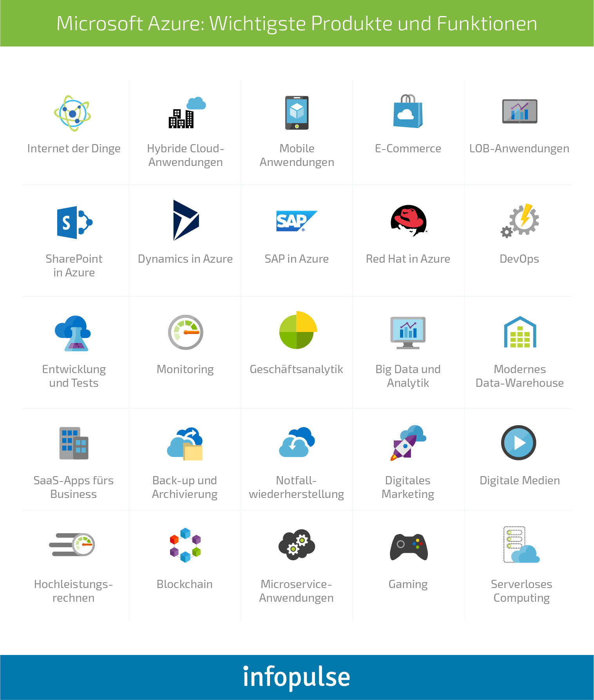Click the 'Digitales Marketing' label
This screenshot has width=594, height=700.
click(408, 487)
